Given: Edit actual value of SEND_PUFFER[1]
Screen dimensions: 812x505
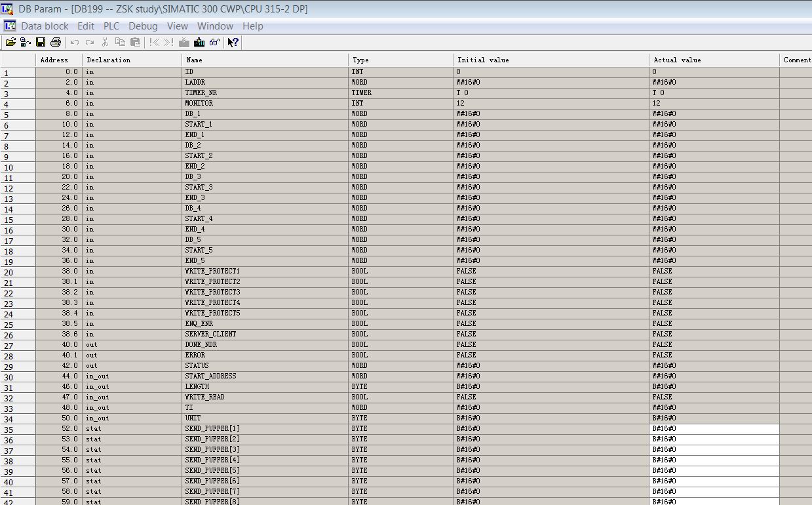Looking at the screenshot, I should pos(714,428).
